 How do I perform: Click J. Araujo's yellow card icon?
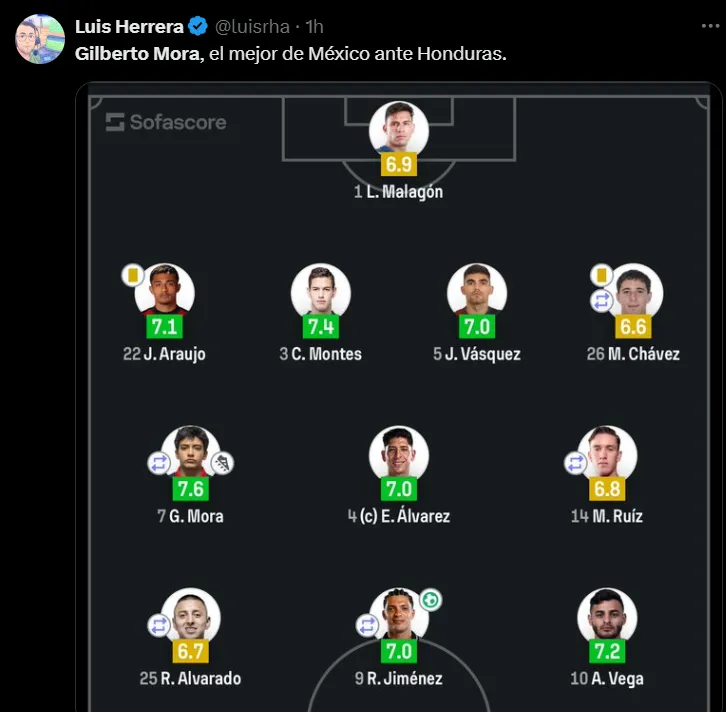[x=133, y=273]
